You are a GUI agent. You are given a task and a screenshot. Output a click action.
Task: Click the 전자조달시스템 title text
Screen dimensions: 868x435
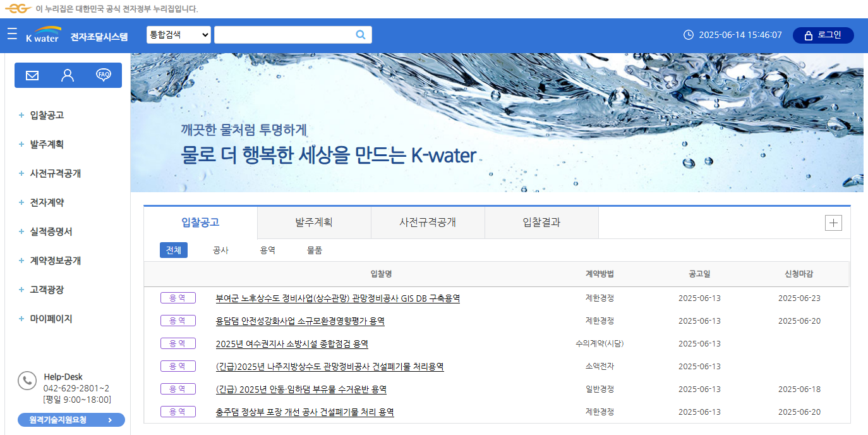click(99, 36)
